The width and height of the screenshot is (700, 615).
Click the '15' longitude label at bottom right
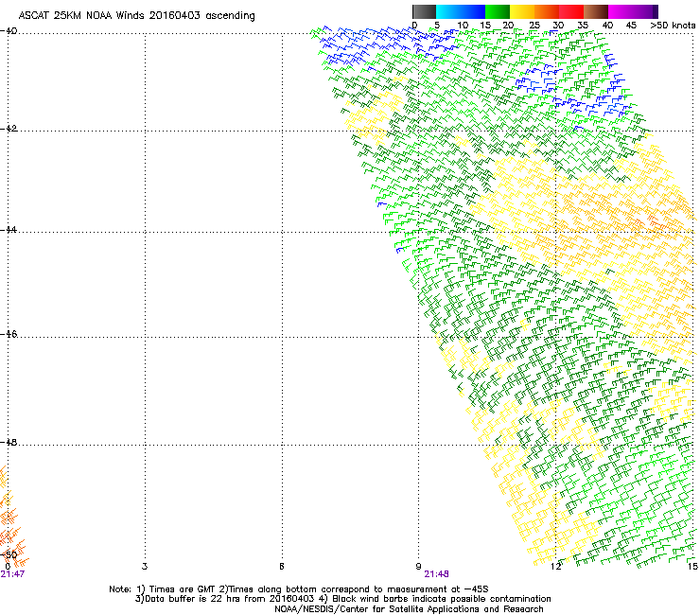[x=692, y=567]
